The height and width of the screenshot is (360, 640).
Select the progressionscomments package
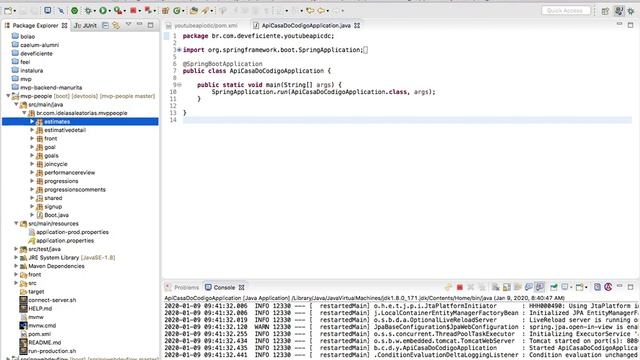click(75, 189)
